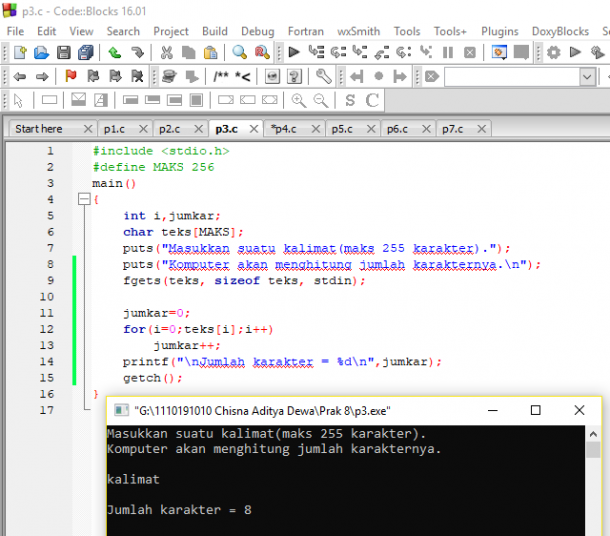Image resolution: width=610 pixels, height=536 pixels.
Task: Click the Open file folder icon
Action: click(41, 52)
